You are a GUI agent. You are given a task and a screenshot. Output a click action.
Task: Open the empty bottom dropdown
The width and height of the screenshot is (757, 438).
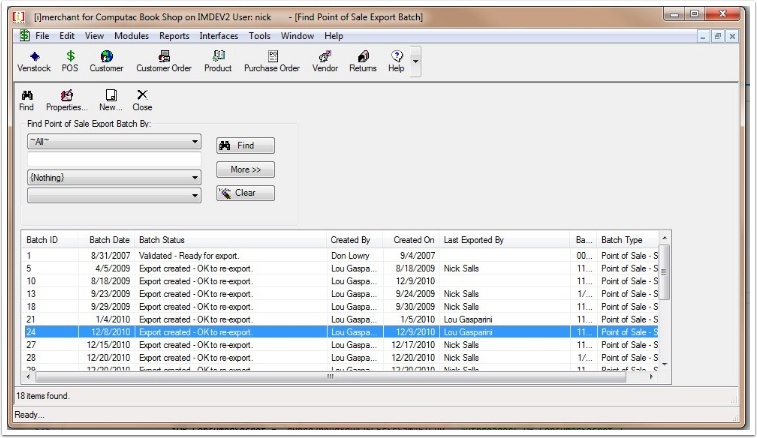pos(195,195)
